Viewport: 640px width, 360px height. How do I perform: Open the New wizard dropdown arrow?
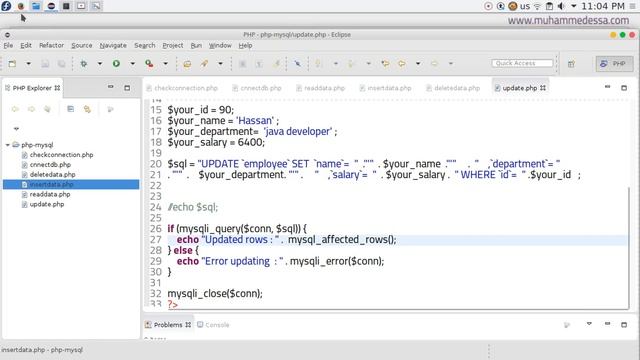(x=28, y=64)
